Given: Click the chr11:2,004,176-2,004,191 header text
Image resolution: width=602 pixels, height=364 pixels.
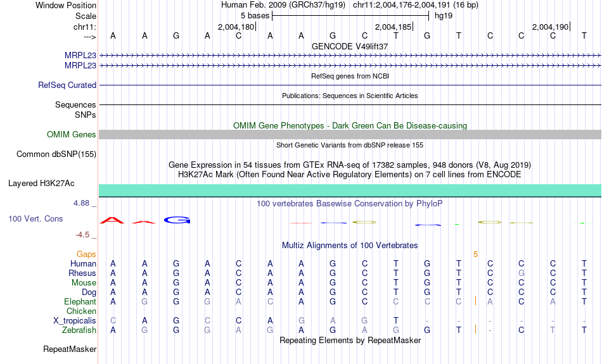Looking at the screenshot, I should (416, 5).
